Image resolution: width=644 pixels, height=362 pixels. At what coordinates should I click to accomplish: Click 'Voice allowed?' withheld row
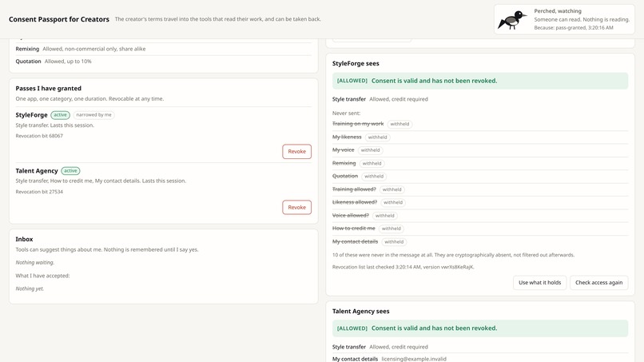click(480, 215)
